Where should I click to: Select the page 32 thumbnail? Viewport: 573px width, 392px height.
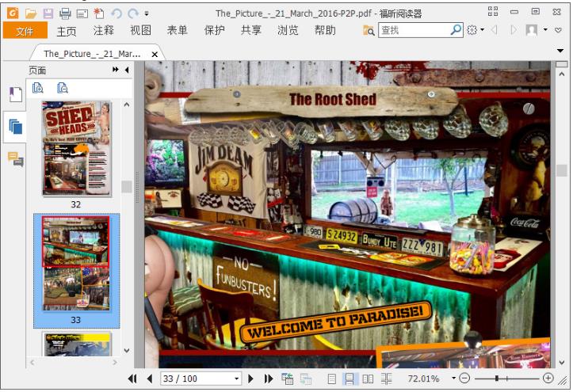[x=76, y=149]
